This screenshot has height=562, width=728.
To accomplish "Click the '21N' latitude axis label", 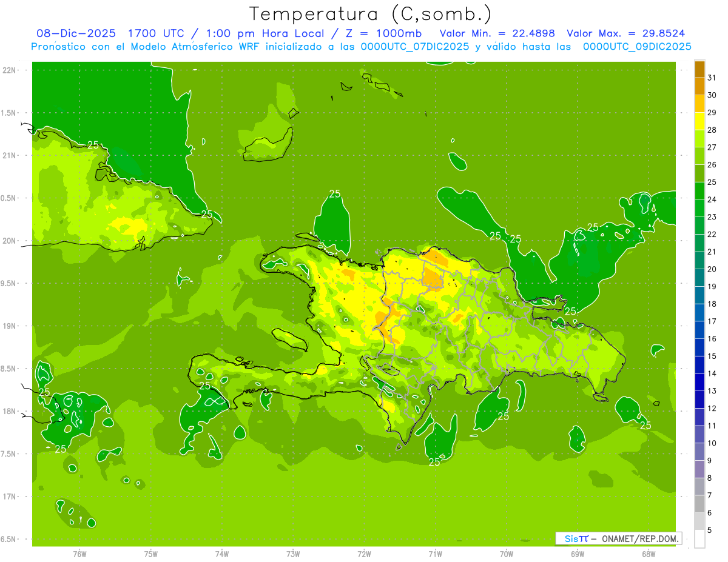I will coord(9,155).
